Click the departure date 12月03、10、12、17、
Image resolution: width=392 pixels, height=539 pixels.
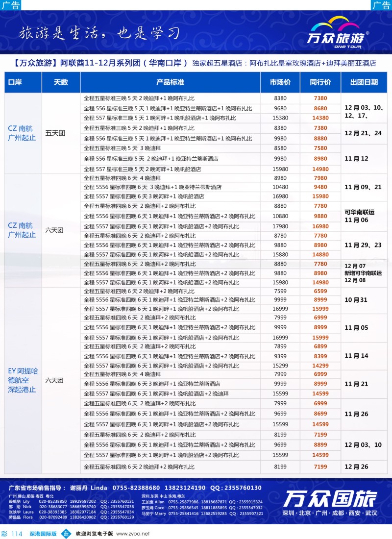point(364,112)
